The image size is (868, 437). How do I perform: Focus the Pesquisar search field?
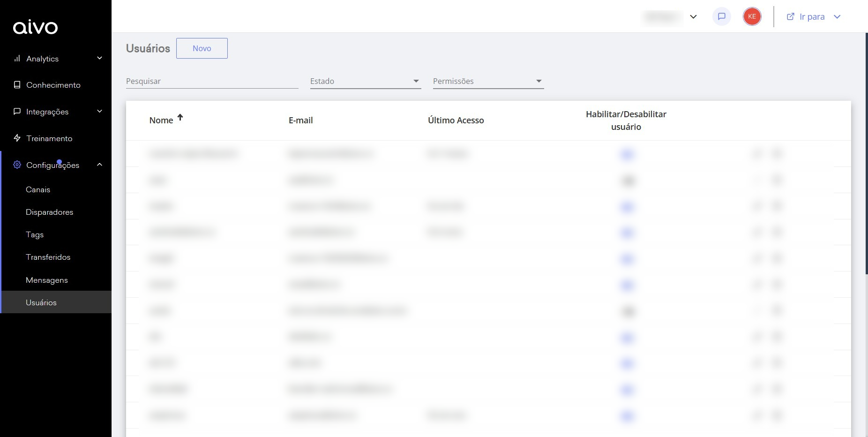point(212,81)
